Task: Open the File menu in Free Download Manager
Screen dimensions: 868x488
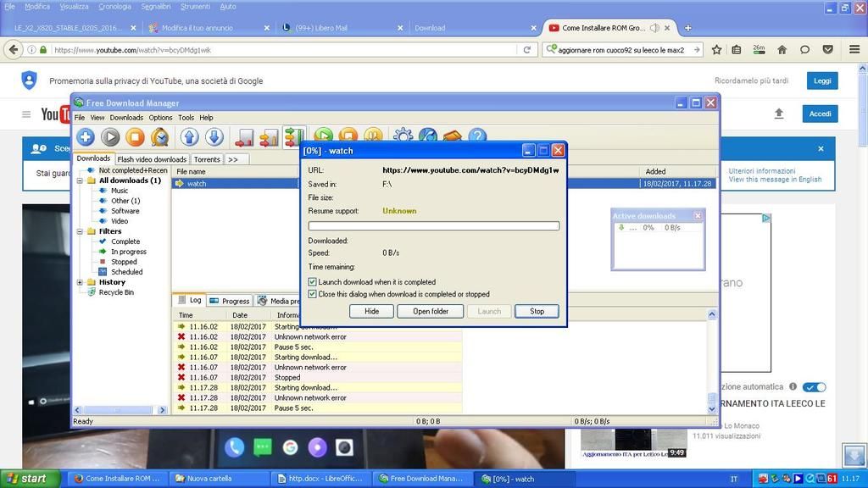Action: [x=80, y=117]
